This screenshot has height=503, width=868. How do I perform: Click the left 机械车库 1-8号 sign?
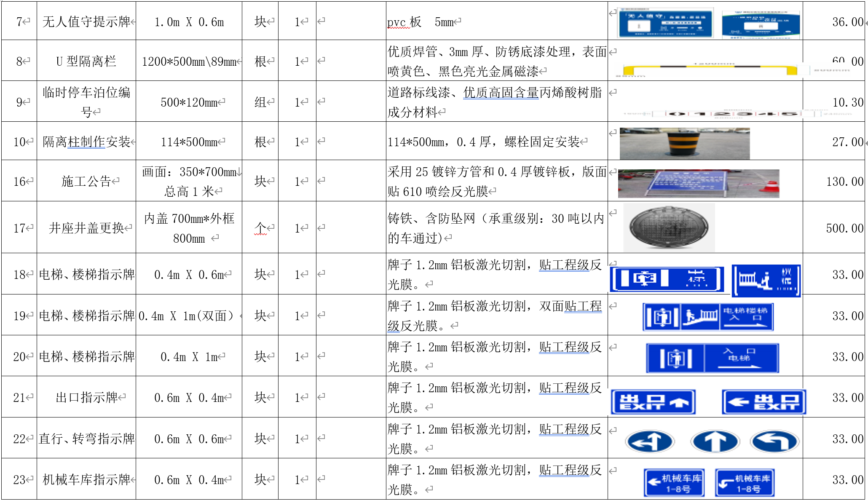click(674, 483)
